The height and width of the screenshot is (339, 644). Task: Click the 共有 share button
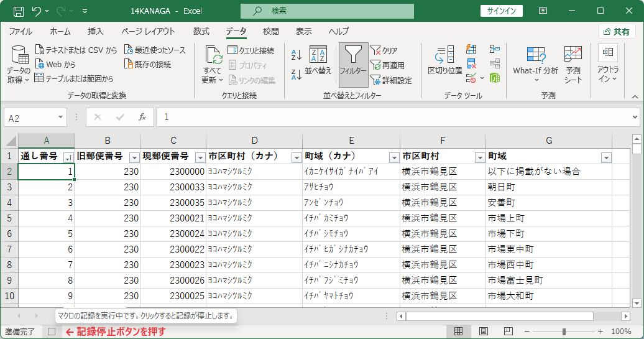(x=617, y=32)
